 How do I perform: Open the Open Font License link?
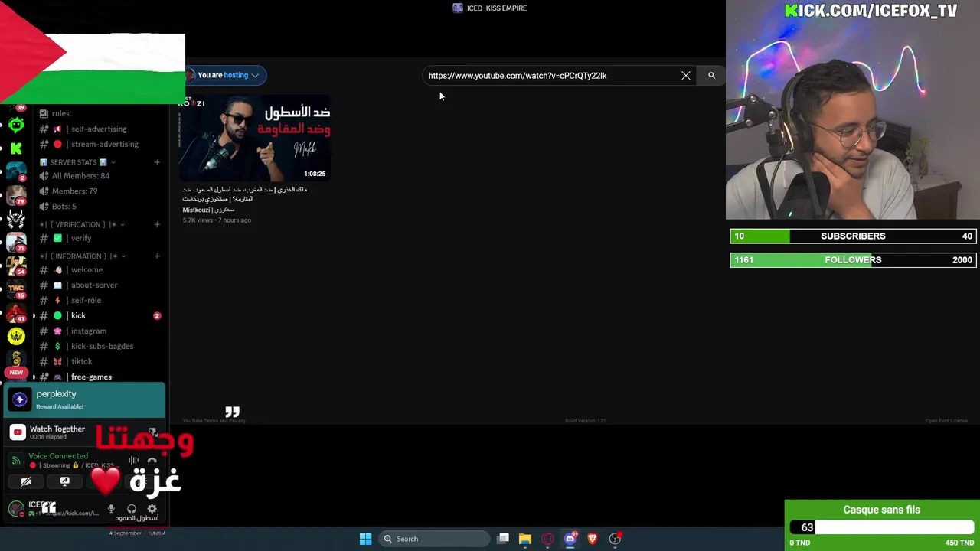point(946,421)
